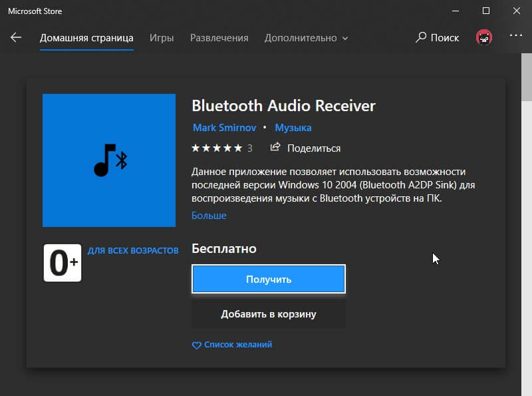Click the vertical scrollbar thumb

(527, 77)
